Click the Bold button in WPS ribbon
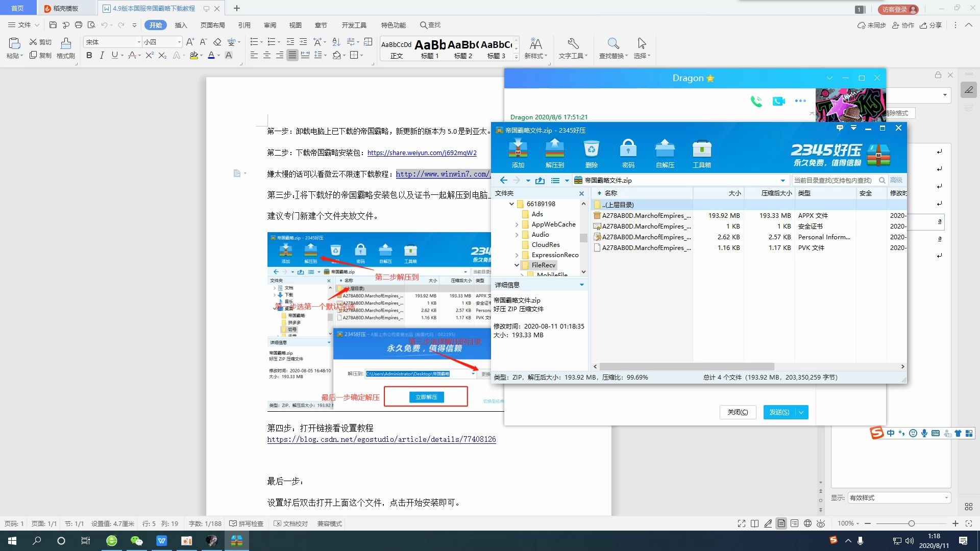 [x=89, y=55]
